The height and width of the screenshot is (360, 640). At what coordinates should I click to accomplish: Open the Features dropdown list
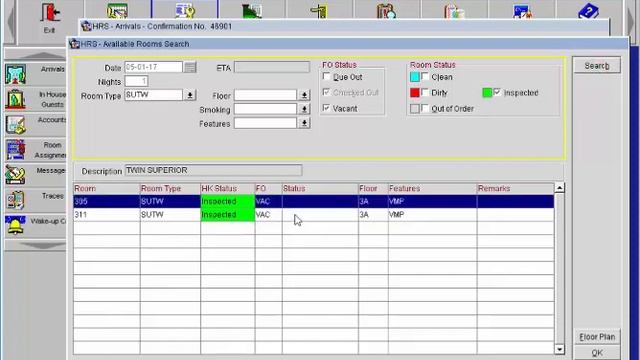[x=304, y=123]
